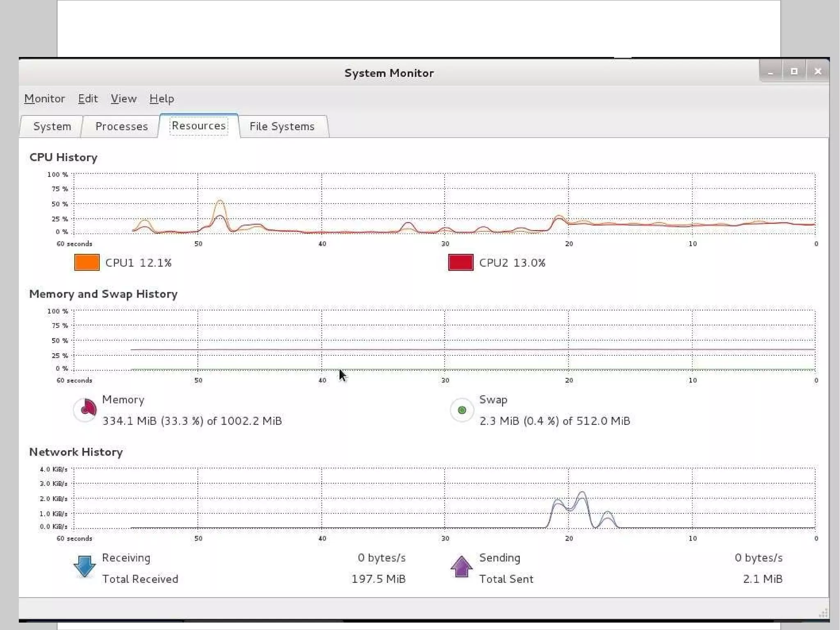Click the CPU History graph area
Image resolution: width=840 pixels, height=630 pixels.
[444, 203]
